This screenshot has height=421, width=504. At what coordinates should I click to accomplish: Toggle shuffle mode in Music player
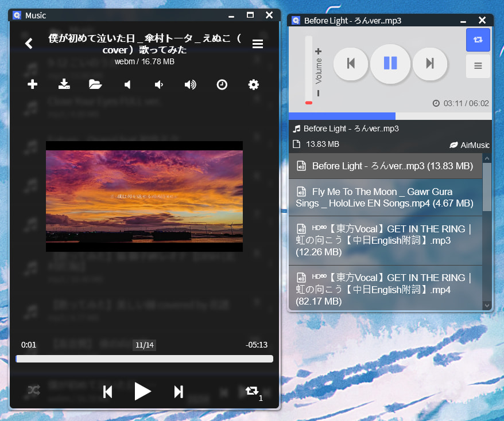tap(34, 391)
